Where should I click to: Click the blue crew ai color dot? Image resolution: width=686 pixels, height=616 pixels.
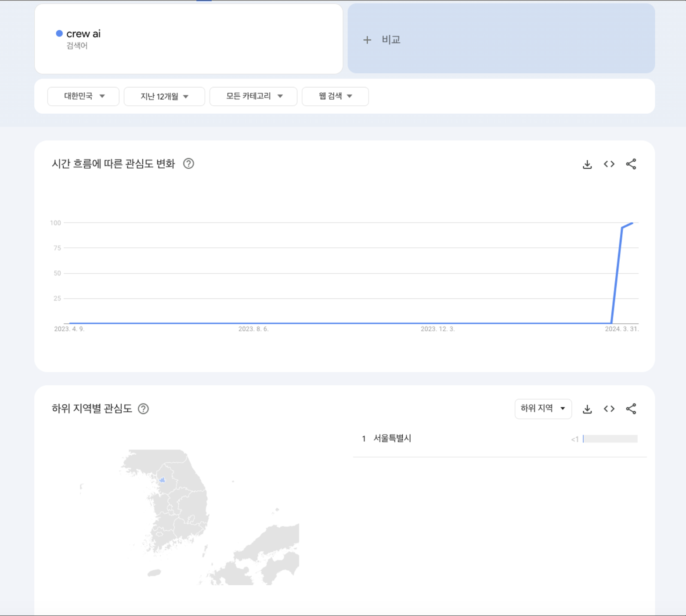point(59,33)
